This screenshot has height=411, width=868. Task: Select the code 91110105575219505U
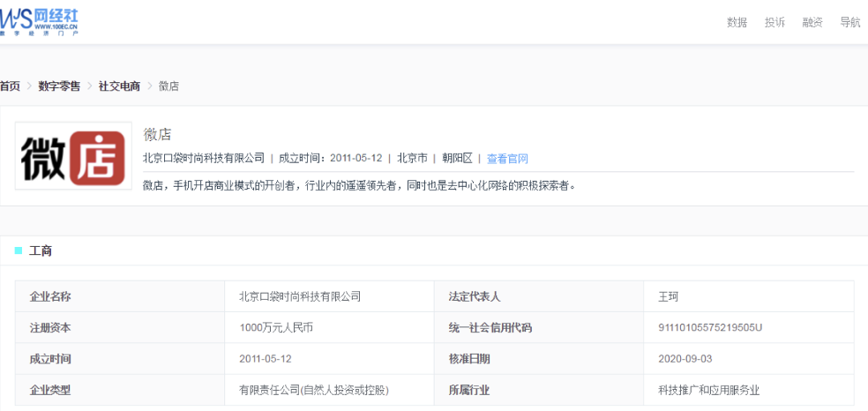coord(710,327)
